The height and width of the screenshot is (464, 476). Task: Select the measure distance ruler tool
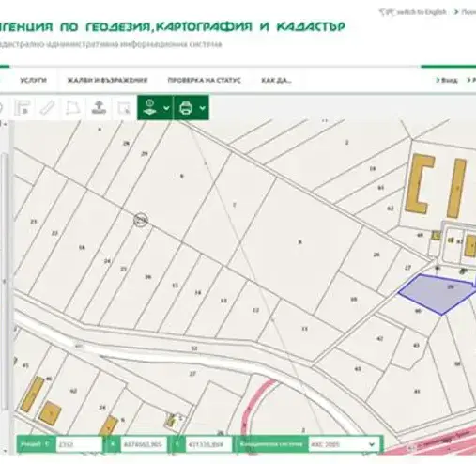click(x=47, y=108)
